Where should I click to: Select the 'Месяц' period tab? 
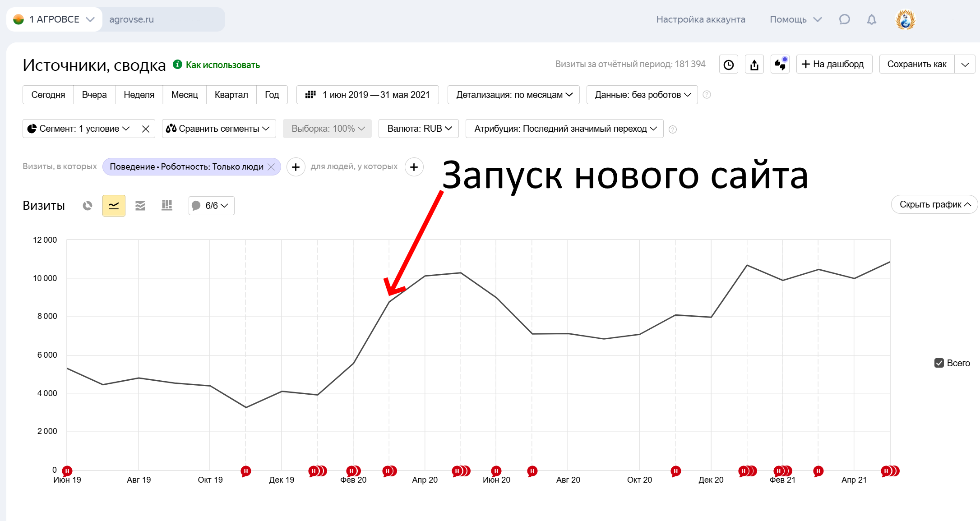click(185, 95)
